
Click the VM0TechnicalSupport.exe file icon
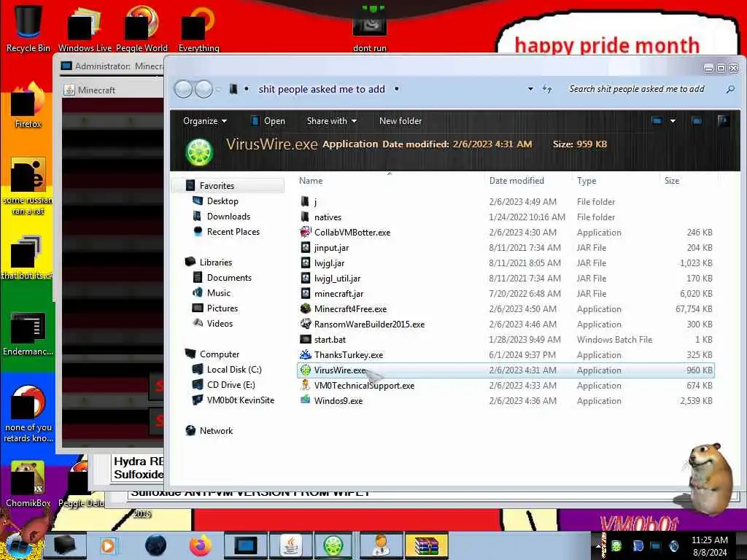tap(306, 385)
